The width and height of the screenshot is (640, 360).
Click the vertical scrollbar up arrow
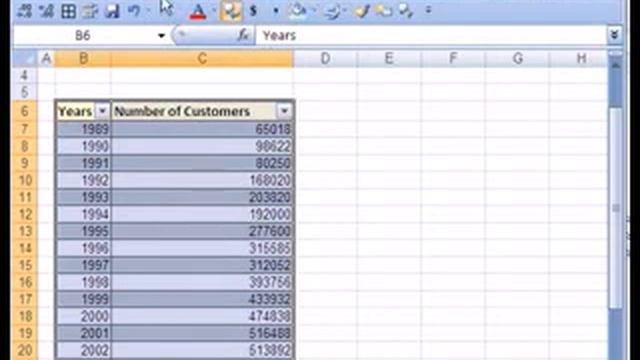tap(616, 64)
